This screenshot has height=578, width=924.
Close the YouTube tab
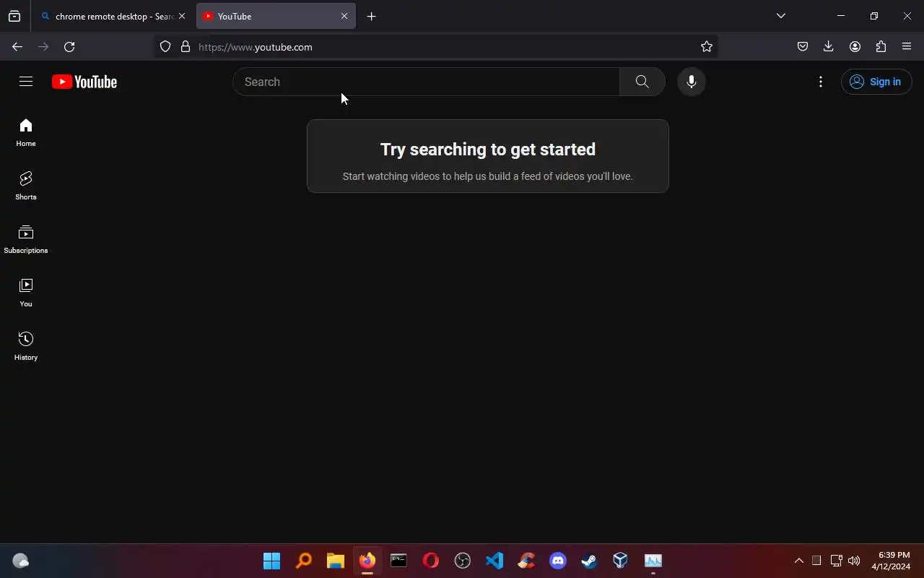(344, 16)
